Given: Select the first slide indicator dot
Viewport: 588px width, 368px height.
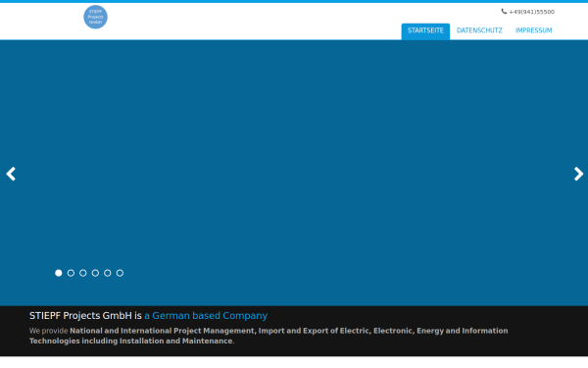Looking at the screenshot, I should pyautogui.click(x=59, y=273).
